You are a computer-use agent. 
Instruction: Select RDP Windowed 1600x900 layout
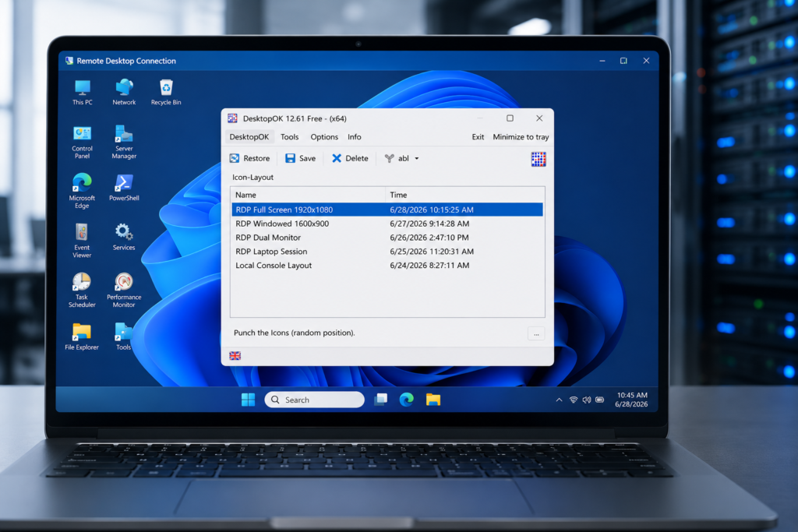point(387,224)
